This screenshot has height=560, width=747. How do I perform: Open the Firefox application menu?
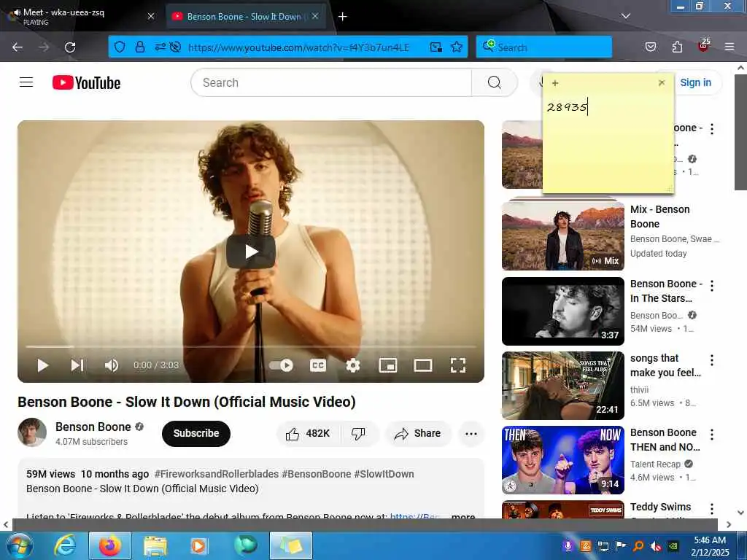click(x=729, y=47)
